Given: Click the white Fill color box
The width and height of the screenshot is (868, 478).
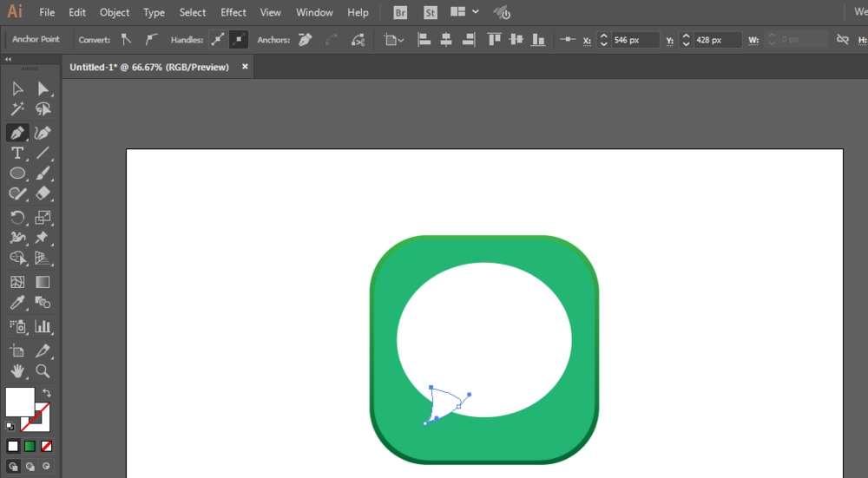Looking at the screenshot, I should [20, 402].
